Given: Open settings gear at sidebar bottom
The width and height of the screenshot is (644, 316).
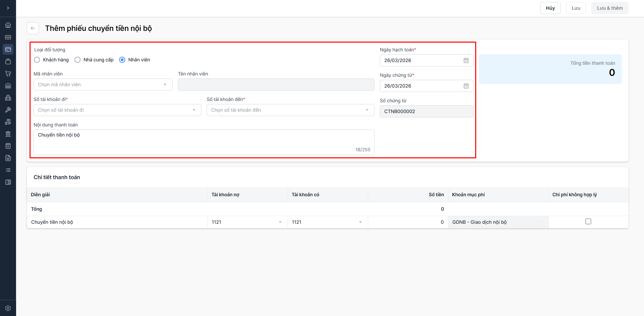Looking at the screenshot, I should (x=8, y=308).
